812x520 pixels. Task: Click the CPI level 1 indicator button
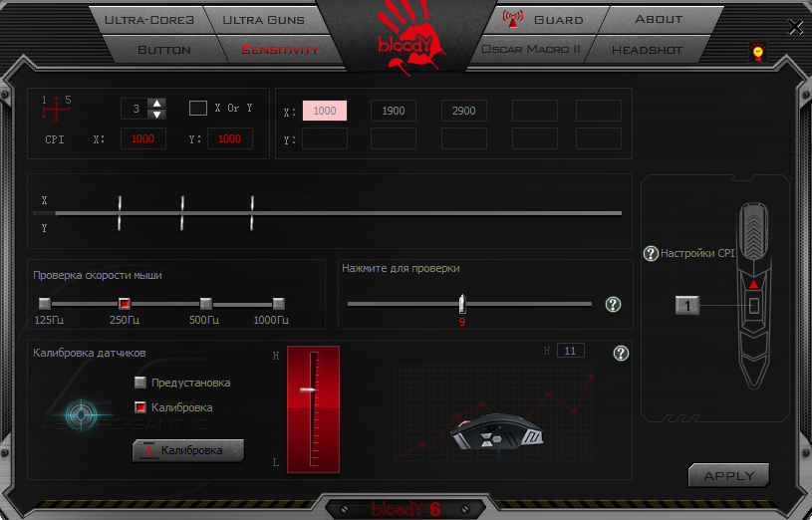click(687, 305)
